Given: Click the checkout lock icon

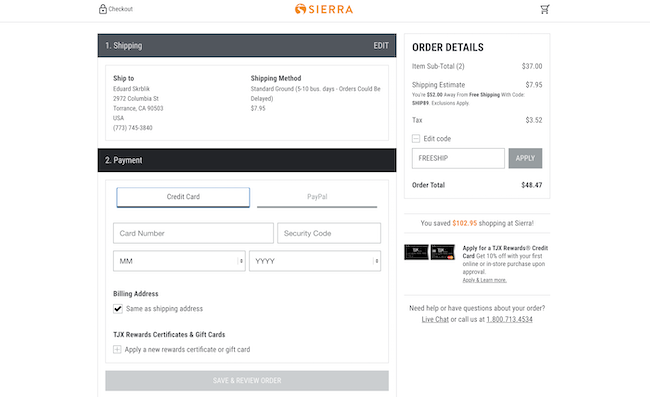Looking at the screenshot, I should coord(102,9).
